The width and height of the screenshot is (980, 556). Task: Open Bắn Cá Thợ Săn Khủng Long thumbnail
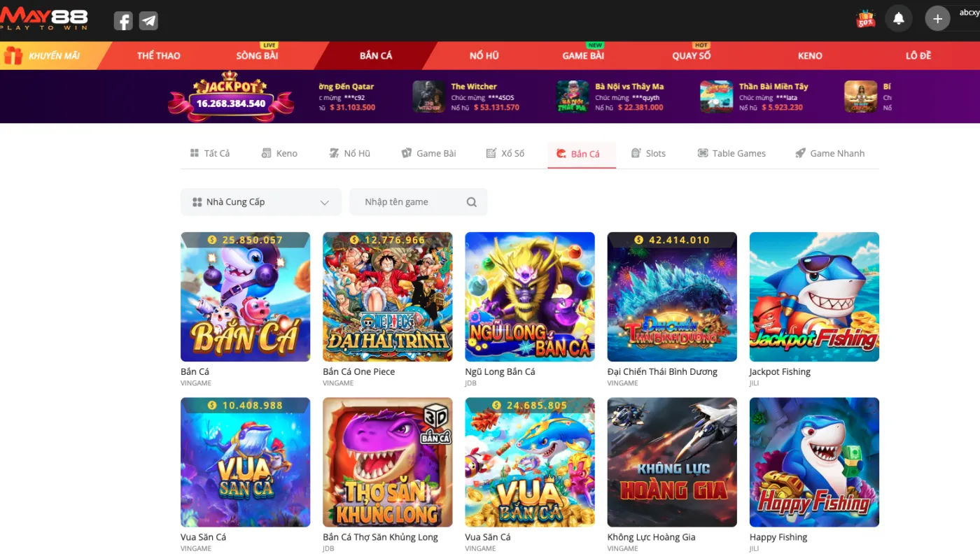(x=387, y=462)
